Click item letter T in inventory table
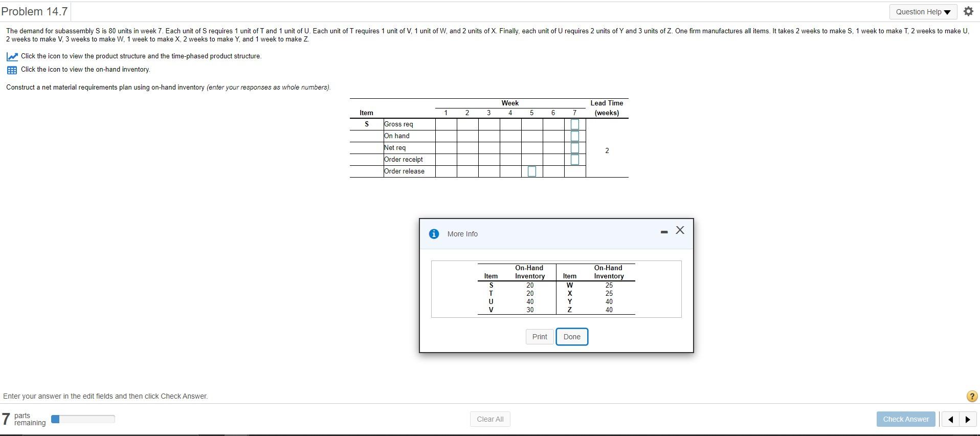This screenshot has height=436, width=980. click(491, 293)
